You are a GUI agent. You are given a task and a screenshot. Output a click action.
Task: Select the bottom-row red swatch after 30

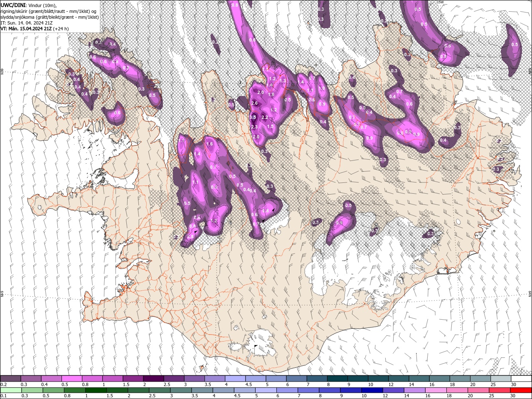click(x=520, y=390)
